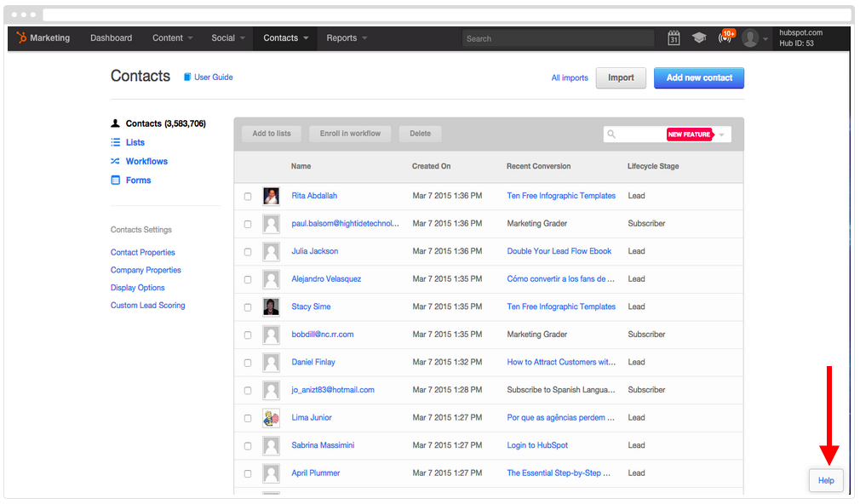
Task: Open notifications icon with 10+ badge
Action: coord(725,38)
